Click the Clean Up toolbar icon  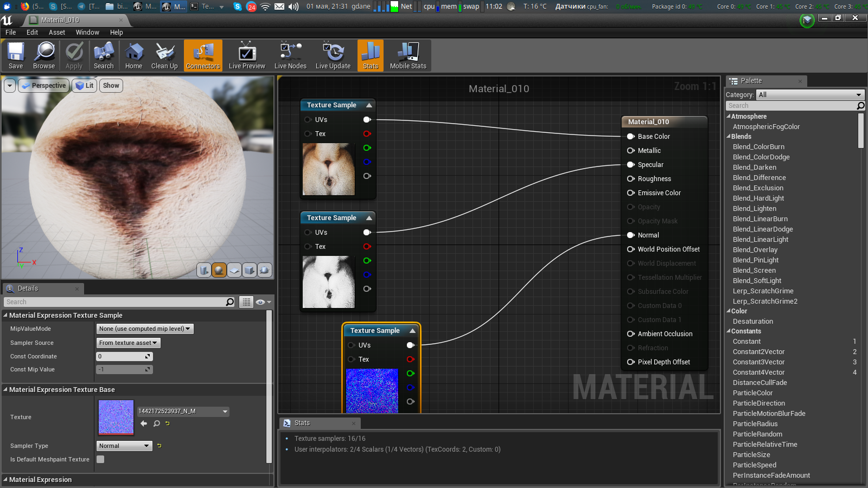[x=164, y=55]
